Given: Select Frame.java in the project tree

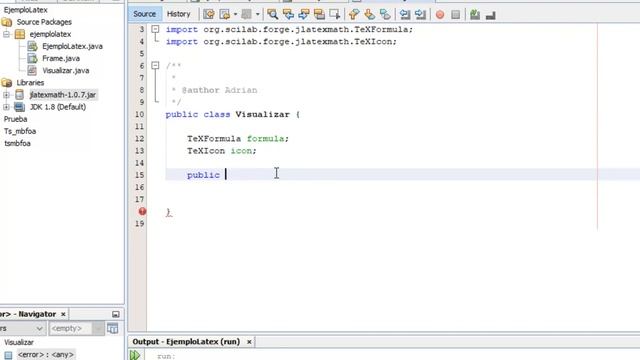Looking at the screenshot, I should [x=61, y=58].
